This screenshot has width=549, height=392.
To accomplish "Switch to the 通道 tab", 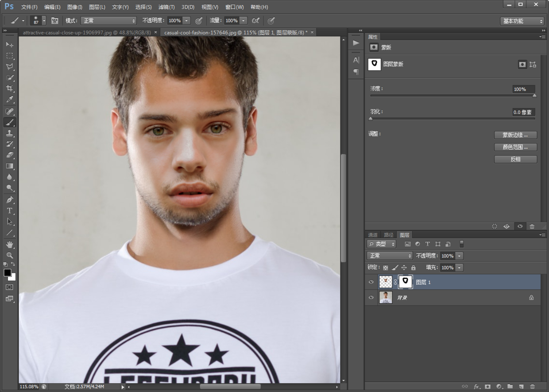I will 373,235.
